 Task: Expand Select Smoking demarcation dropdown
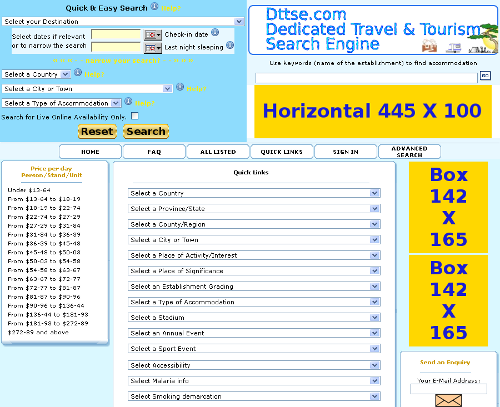tap(254, 396)
